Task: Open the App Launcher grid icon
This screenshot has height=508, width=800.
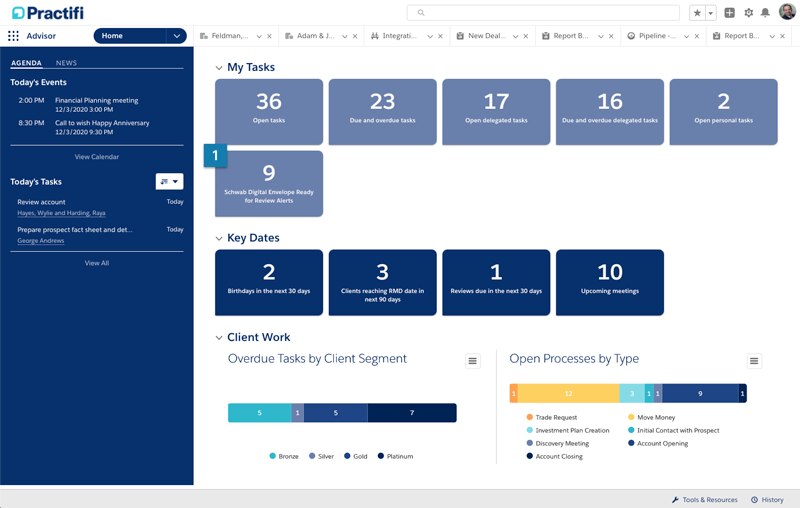Action: pyautogui.click(x=13, y=36)
